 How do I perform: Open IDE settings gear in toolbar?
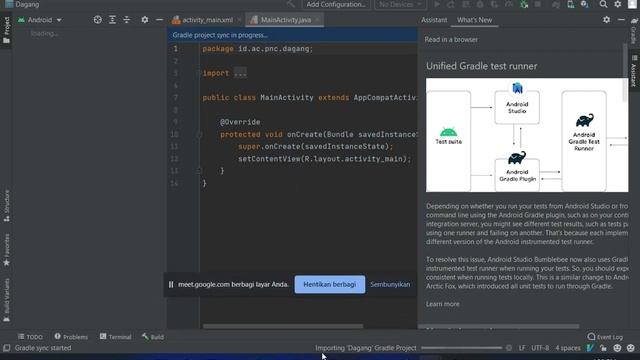coord(618,4)
